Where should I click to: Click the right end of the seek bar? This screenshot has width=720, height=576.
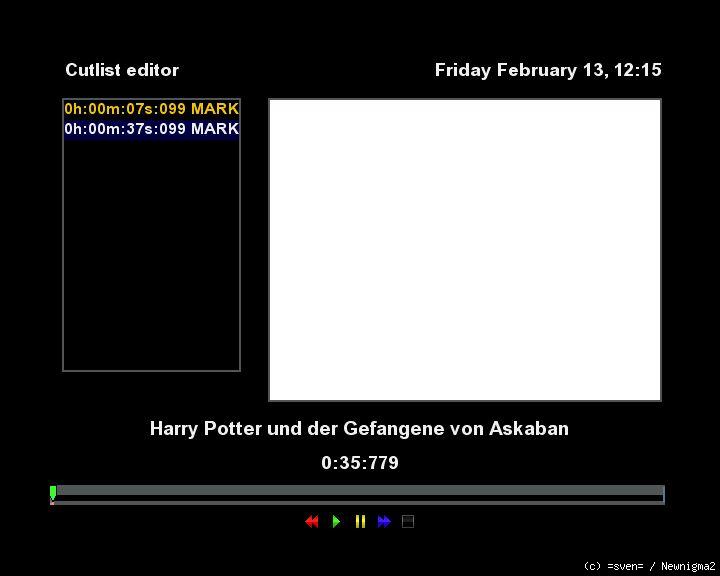coord(660,492)
